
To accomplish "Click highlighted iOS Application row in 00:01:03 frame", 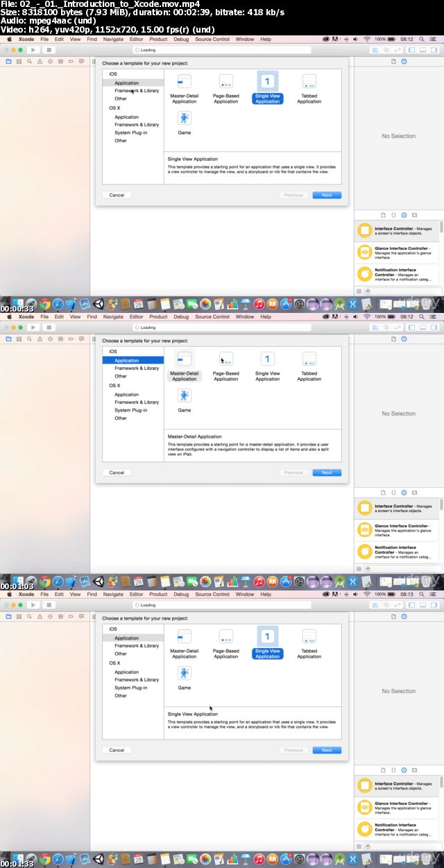I will 133,361.
